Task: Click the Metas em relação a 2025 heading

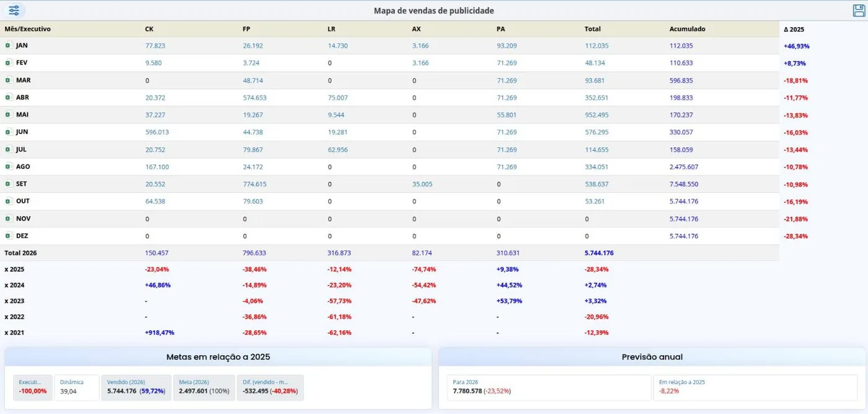Action: [x=218, y=357]
